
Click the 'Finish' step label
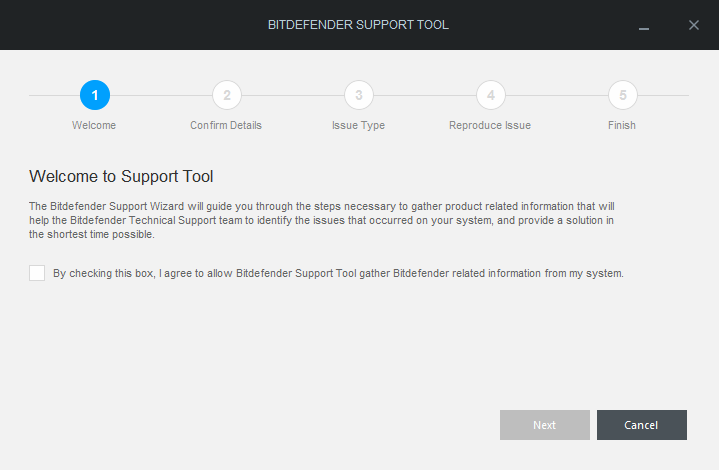(x=622, y=125)
